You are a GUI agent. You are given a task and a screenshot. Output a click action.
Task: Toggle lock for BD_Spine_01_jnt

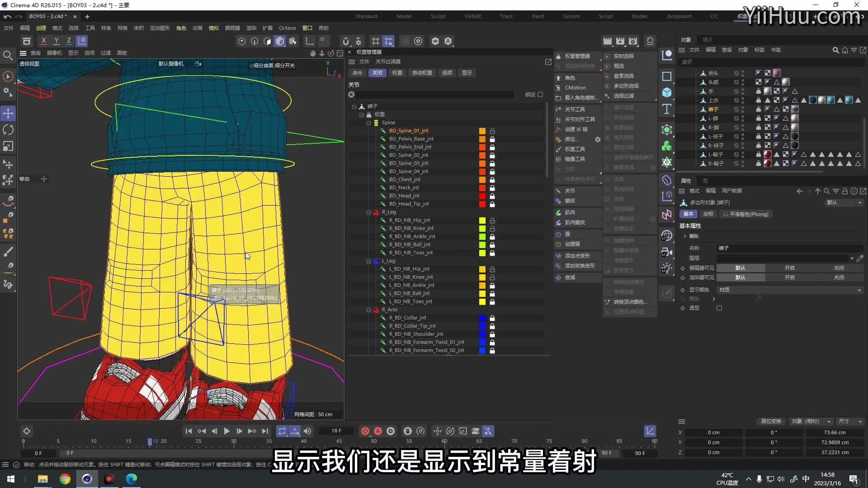pyautogui.click(x=492, y=131)
